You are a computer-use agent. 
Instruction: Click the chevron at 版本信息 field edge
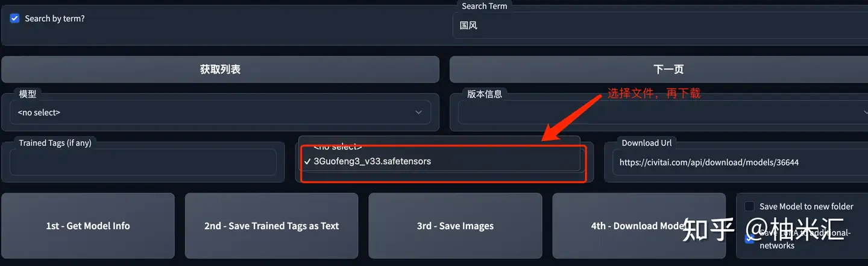pos(865,112)
